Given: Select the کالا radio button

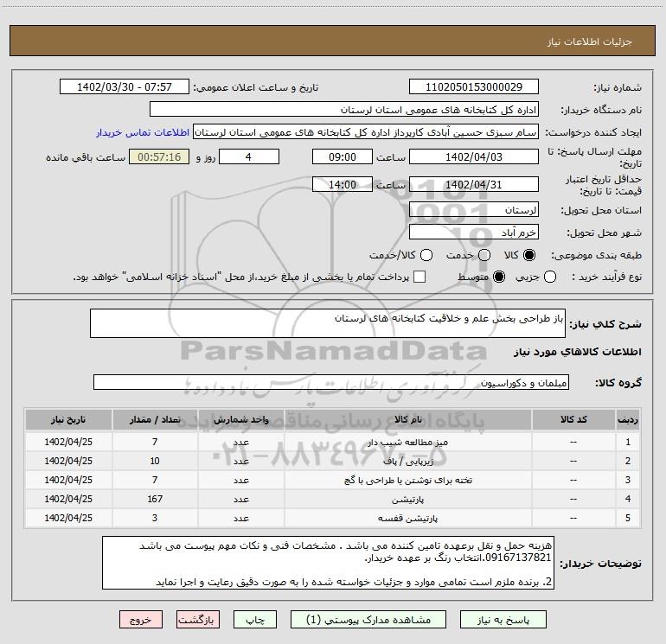Looking at the screenshot, I should [x=529, y=255].
